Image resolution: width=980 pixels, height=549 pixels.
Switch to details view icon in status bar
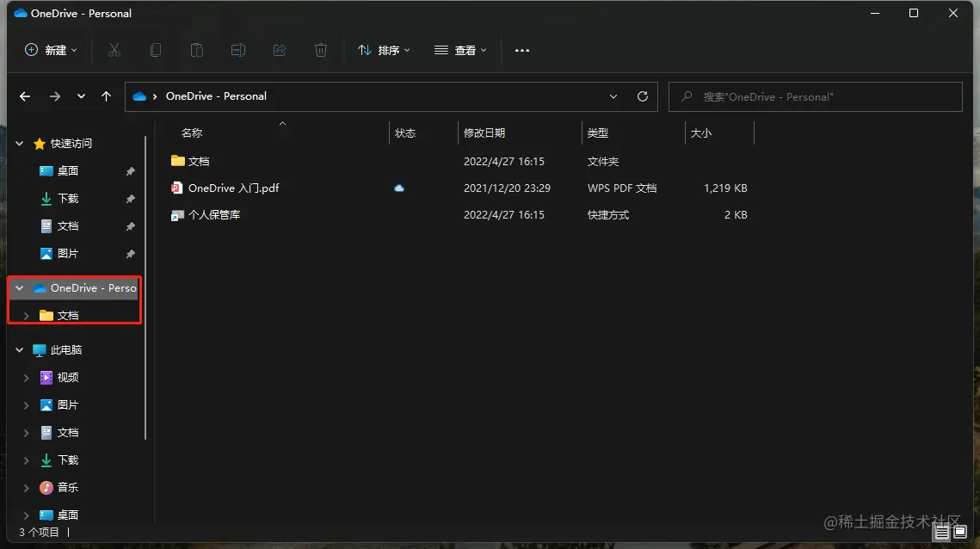click(942, 533)
